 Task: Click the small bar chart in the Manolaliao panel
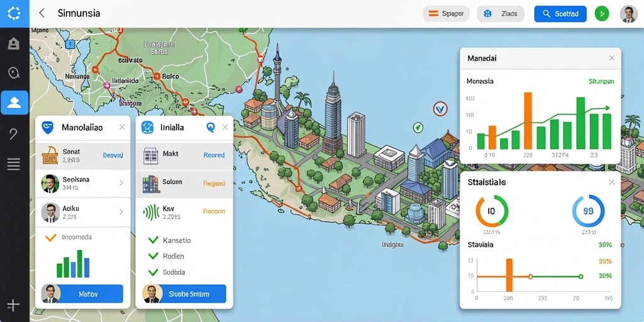(x=73, y=264)
